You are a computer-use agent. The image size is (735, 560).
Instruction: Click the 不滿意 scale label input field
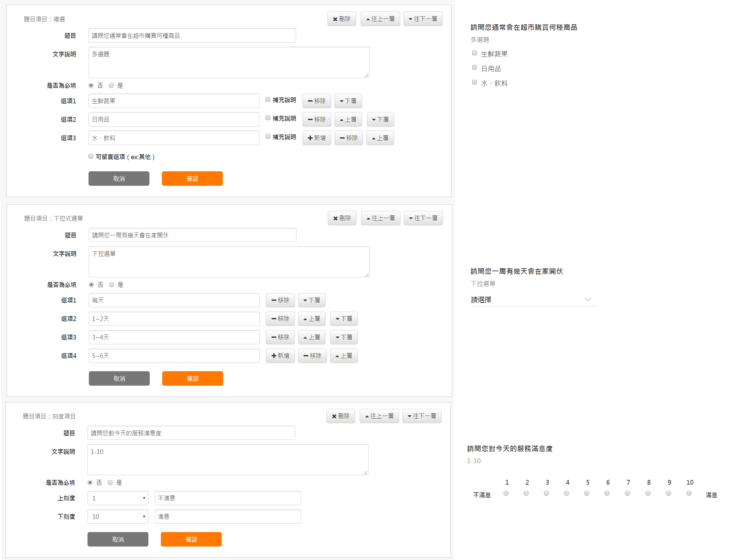coord(228,498)
